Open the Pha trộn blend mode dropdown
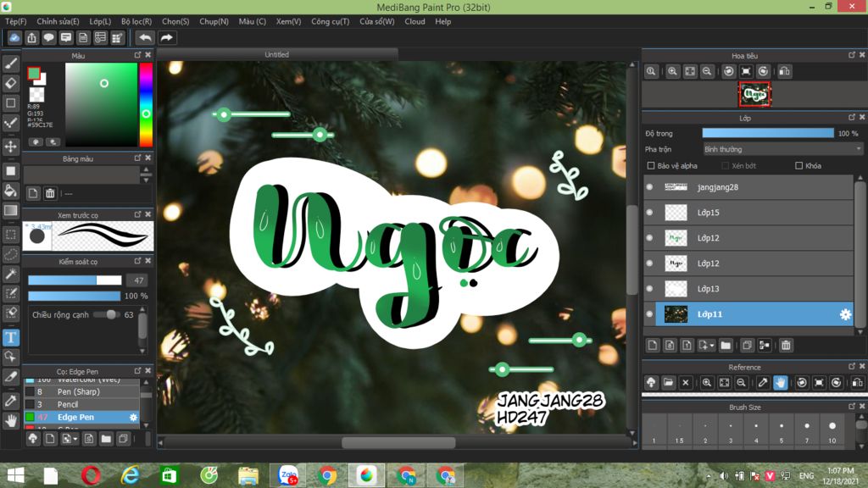 (782, 149)
